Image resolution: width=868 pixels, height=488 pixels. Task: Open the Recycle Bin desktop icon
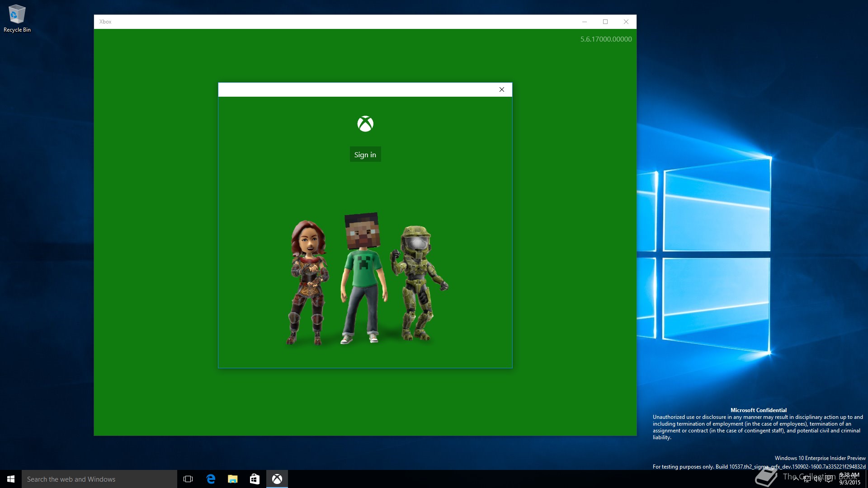(x=17, y=19)
